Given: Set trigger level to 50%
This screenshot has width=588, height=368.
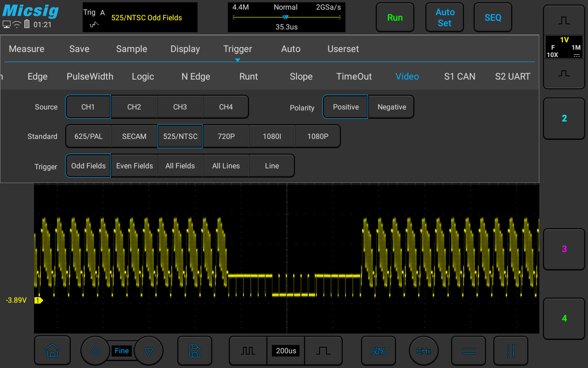Looking at the screenshot, I should tap(378, 351).
